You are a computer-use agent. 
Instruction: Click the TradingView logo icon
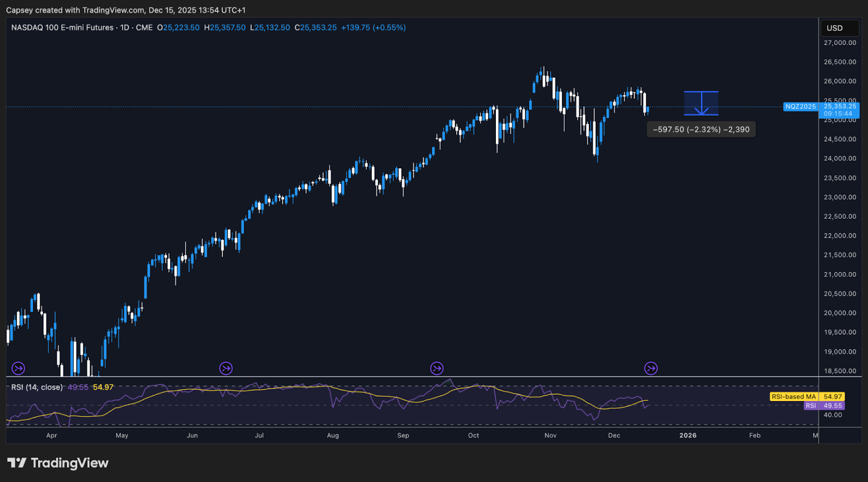tap(16, 463)
